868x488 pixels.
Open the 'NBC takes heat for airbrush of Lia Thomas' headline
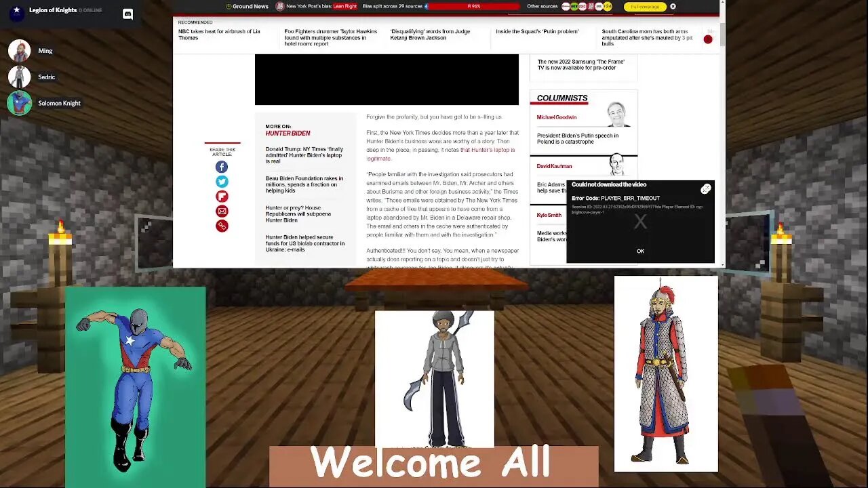pyautogui.click(x=219, y=35)
